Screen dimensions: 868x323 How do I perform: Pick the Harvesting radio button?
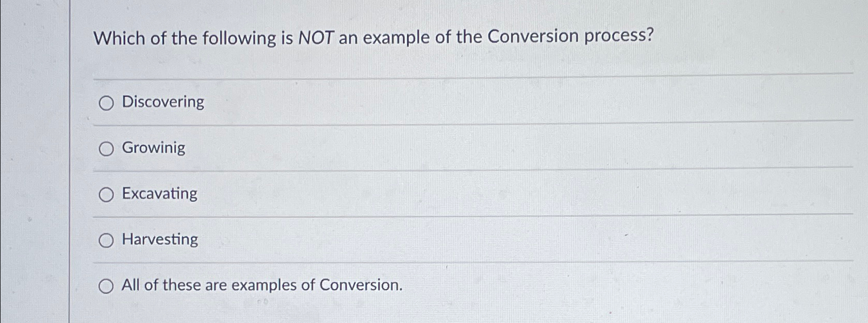106,241
